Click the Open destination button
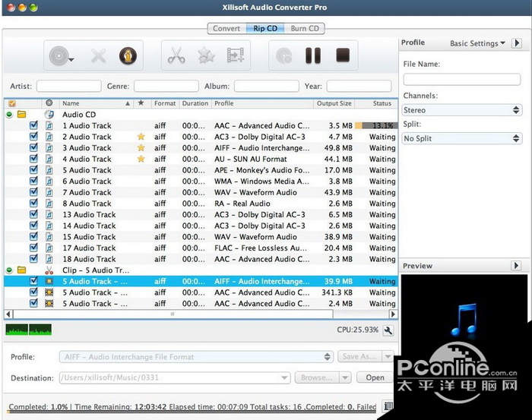This screenshot has height=420, width=532. click(375, 377)
